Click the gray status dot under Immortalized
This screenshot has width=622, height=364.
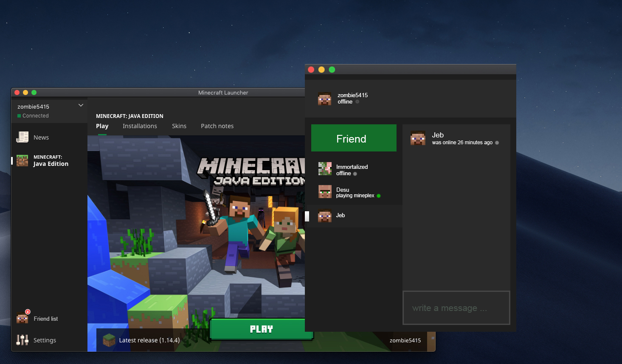355,174
